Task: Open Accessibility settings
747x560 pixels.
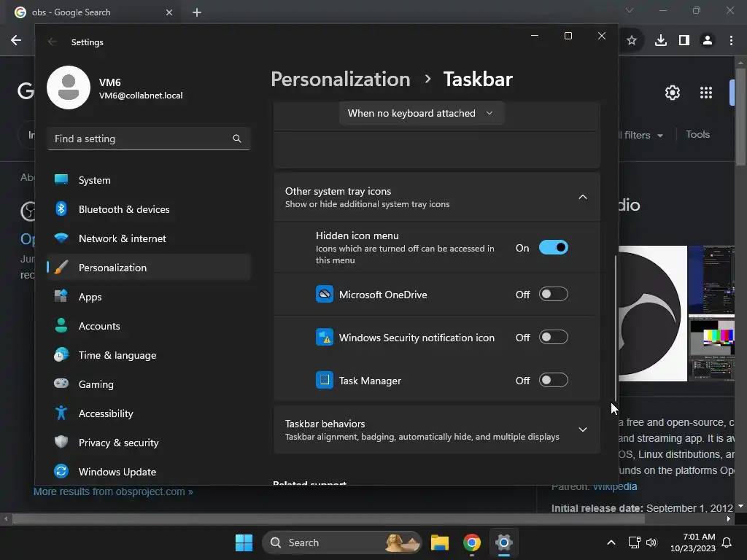Action: point(149,413)
